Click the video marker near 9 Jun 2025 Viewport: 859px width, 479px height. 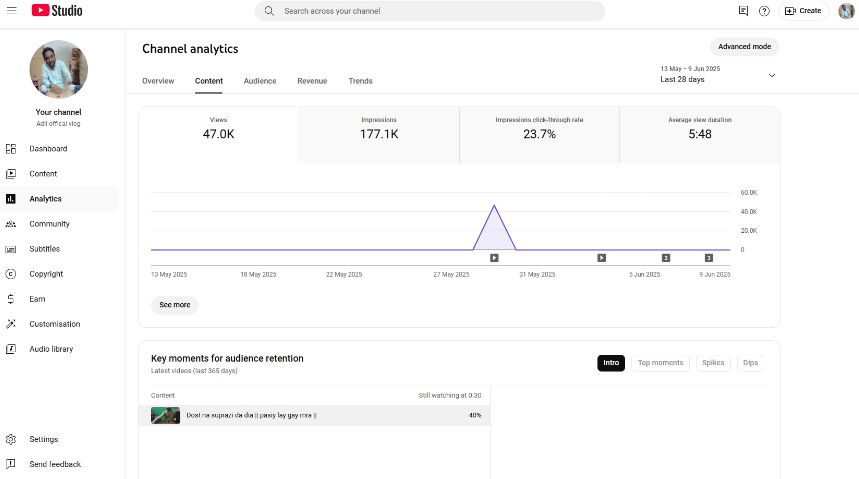[x=708, y=258]
